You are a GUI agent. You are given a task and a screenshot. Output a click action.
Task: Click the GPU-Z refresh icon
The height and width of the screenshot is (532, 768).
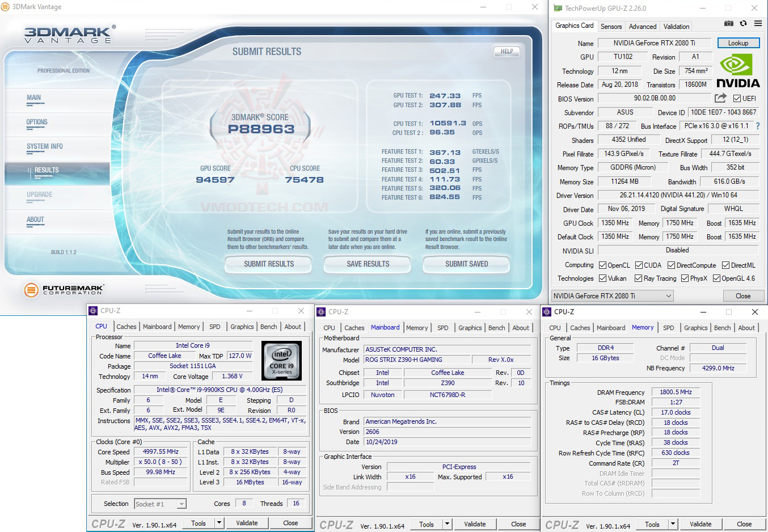(x=743, y=23)
